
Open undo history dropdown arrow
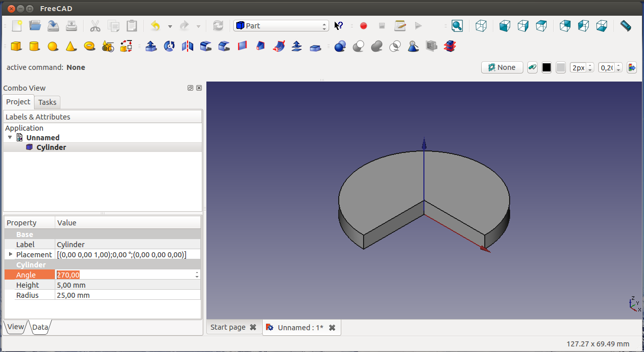coord(170,26)
